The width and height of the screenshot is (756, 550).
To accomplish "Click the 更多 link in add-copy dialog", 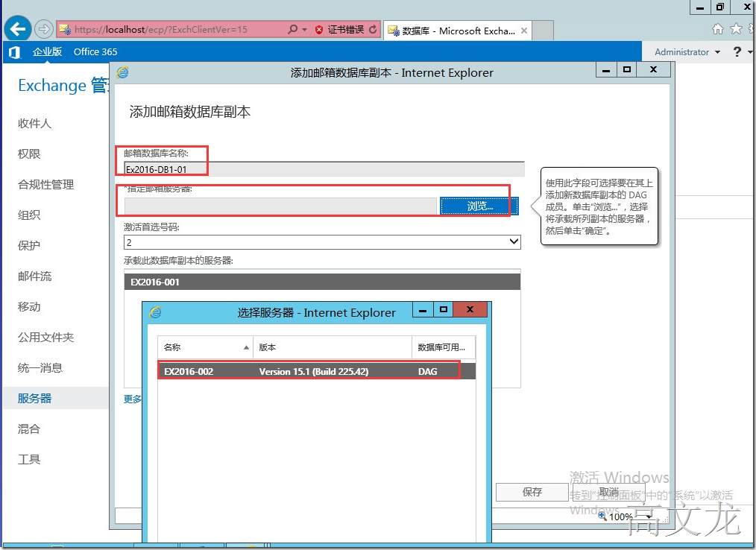I will (x=133, y=399).
